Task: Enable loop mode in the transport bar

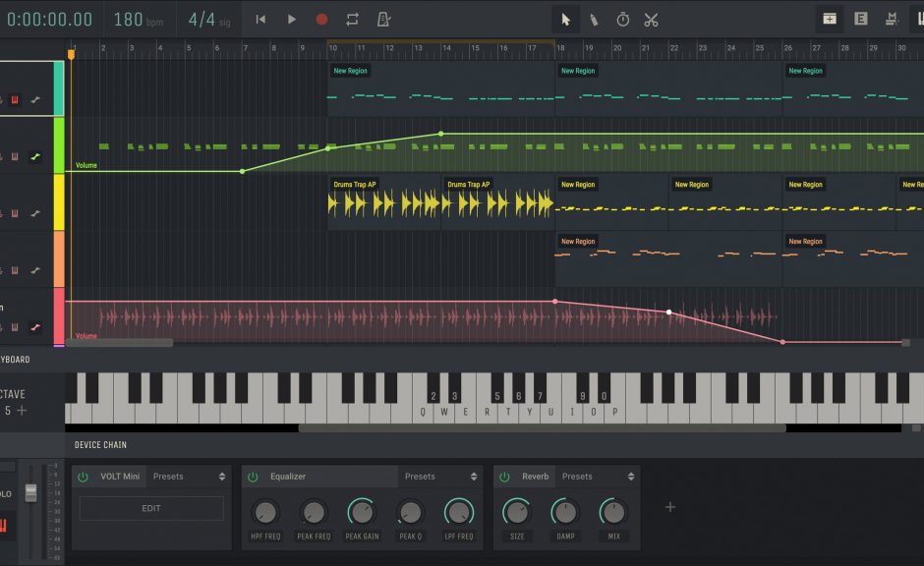Action: pyautogui.click(x=352, y=19)
